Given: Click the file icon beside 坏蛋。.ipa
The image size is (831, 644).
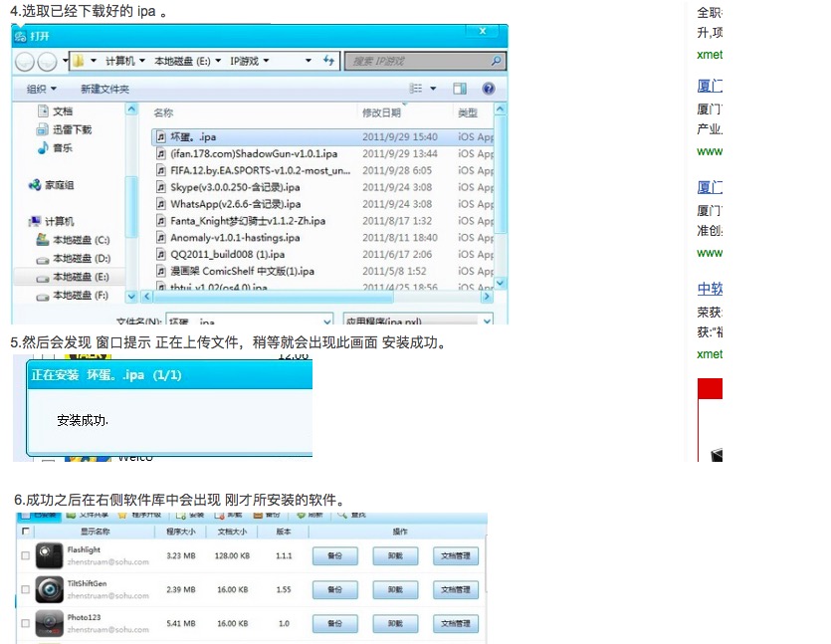Looking at the screenshot, I should (161, 136).
